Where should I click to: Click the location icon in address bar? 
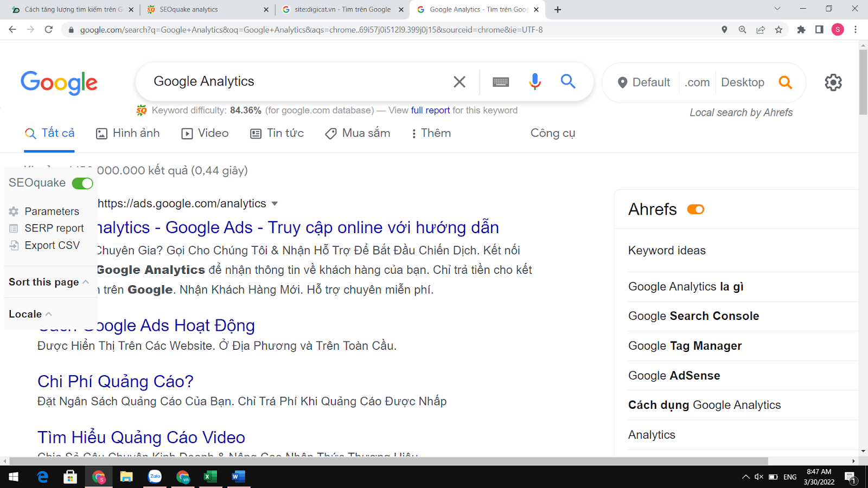pyautogui.click(x=724, y=30)
